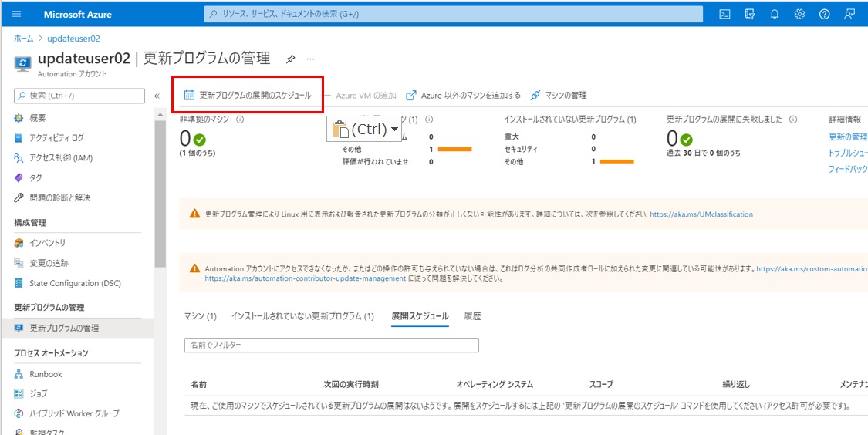Click the オペレーティング システム column header
Image resolution: width=868 pixels, height=435 pixels.
[x=495, y=384]
